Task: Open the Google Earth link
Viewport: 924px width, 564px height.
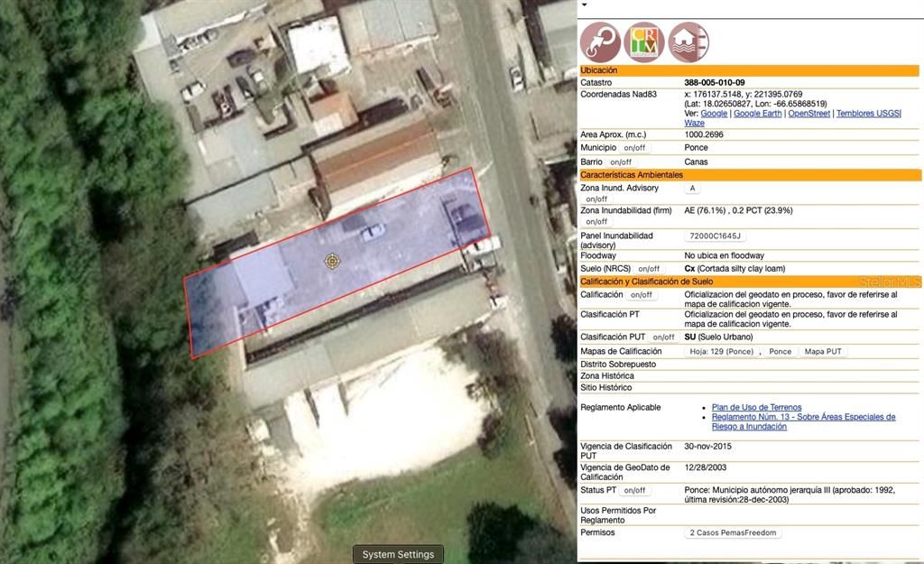Action: coord(757,114)
